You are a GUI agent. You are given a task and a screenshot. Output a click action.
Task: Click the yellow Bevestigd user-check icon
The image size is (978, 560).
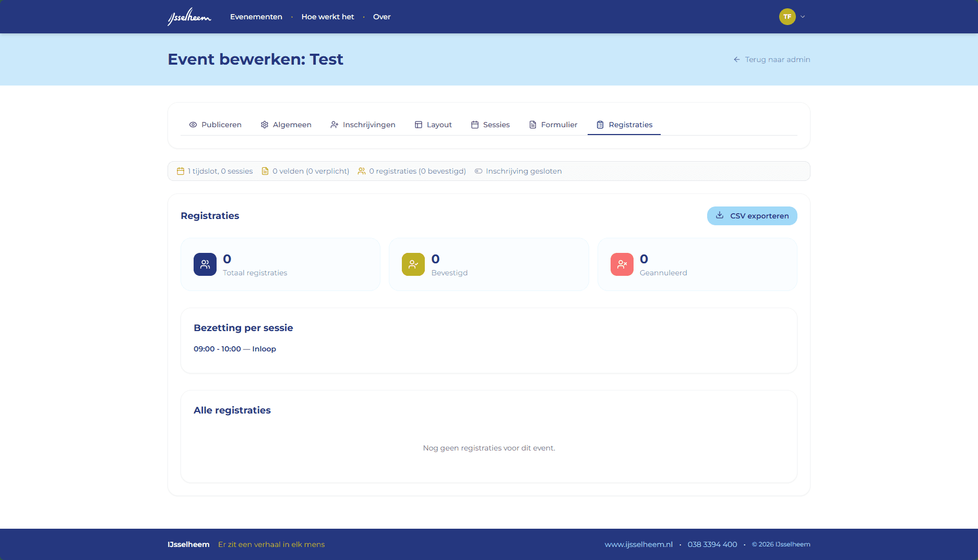(413, 264)
